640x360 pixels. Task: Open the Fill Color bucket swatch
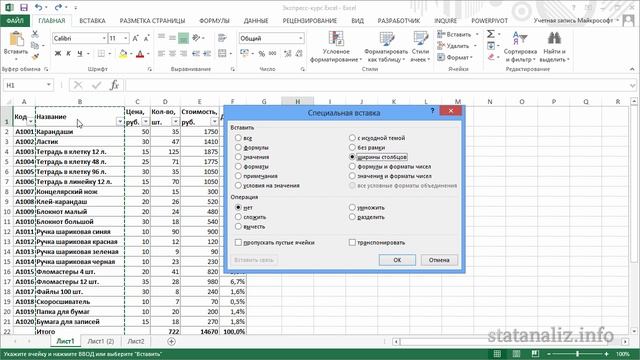click(123, 53)
